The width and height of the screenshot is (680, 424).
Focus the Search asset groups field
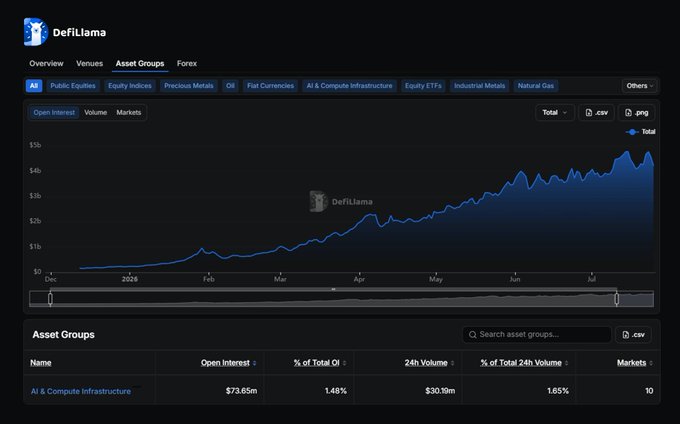tap(537, 335)
